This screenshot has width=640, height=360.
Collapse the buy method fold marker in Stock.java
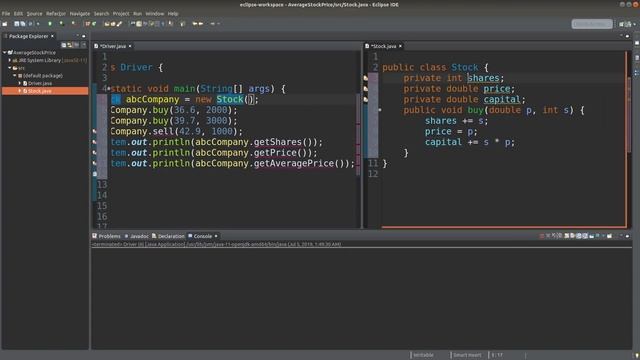pos(380,110)
